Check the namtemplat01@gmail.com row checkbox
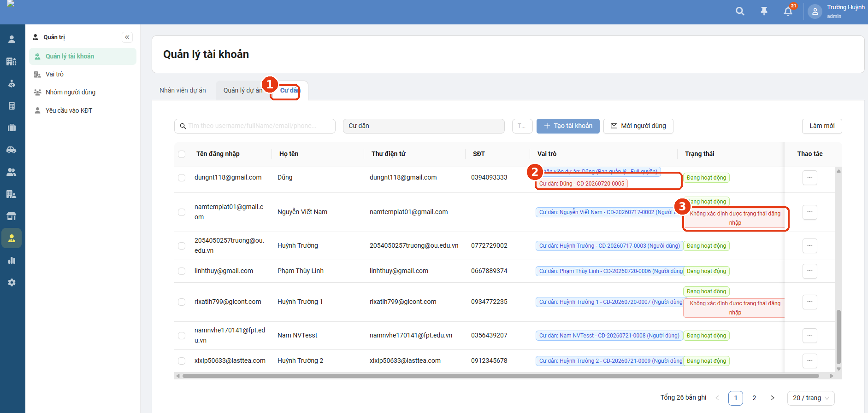The image size is (868, 413). [182, 212]
